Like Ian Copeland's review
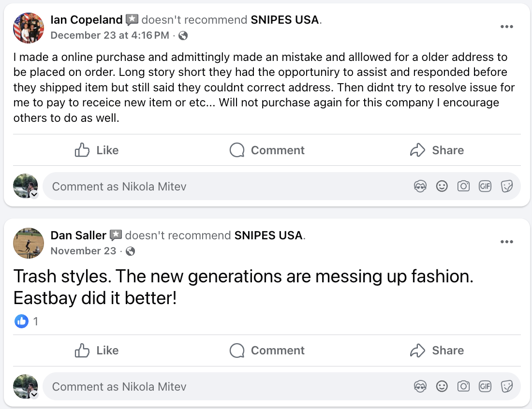This screenshot has height=409, width=532. click(96, 150)
